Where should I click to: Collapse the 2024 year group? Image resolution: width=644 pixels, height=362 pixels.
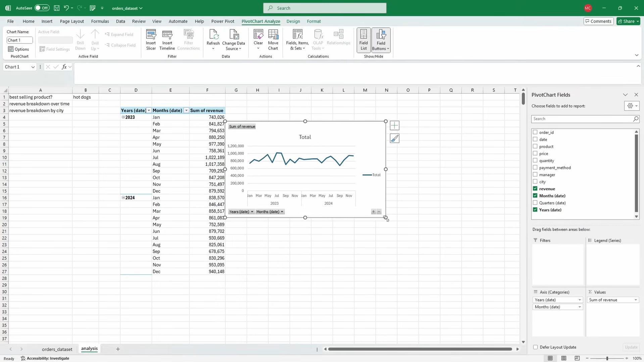pos(123,198)
